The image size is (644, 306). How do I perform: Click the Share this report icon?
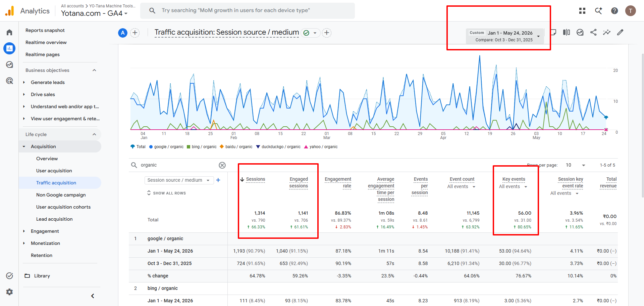593,32
